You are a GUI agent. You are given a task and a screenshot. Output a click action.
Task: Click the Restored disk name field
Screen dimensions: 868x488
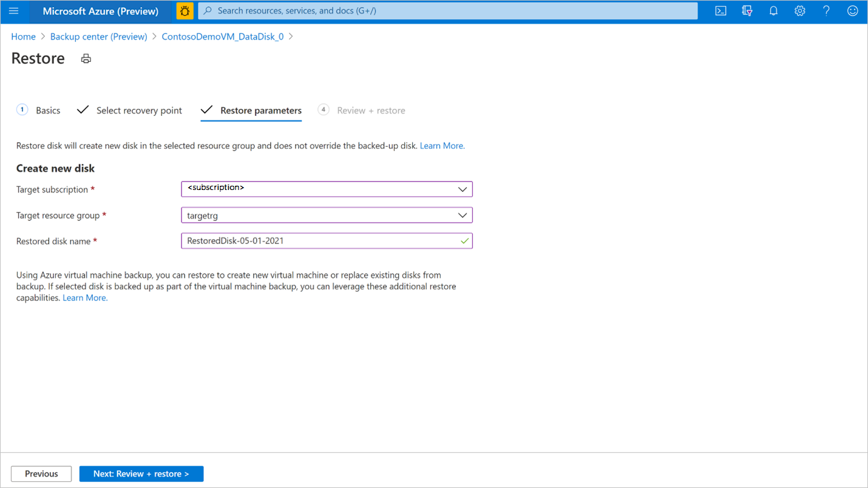[327, 241]
